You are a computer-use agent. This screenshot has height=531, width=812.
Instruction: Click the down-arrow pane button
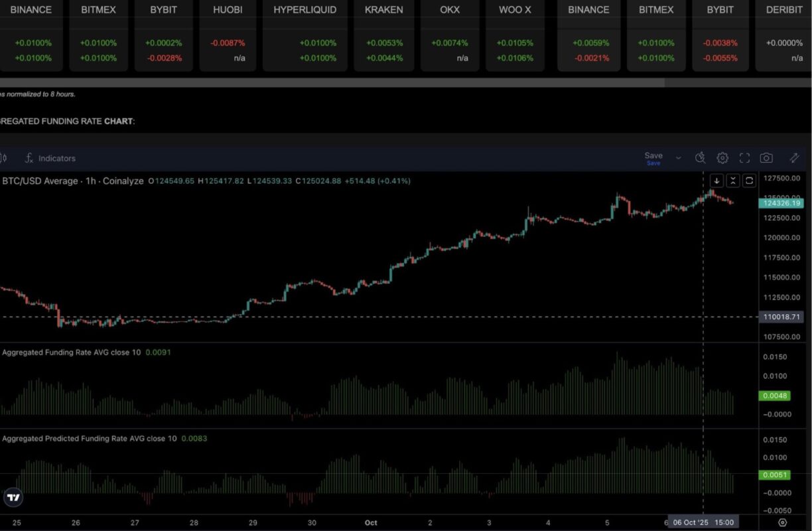coord(716,181)
